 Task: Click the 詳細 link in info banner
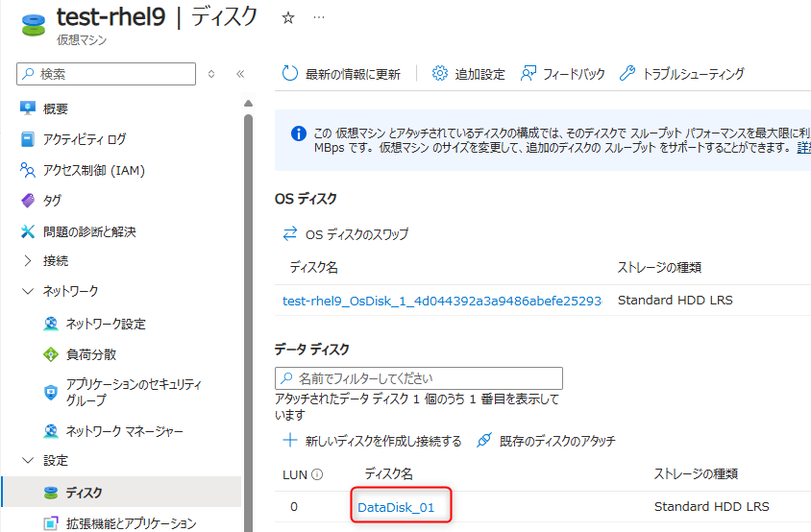803,147
